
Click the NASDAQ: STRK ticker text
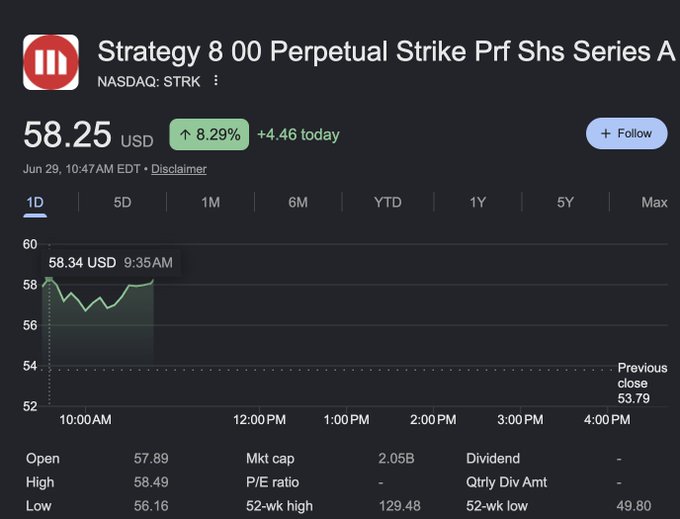(149, 82)
